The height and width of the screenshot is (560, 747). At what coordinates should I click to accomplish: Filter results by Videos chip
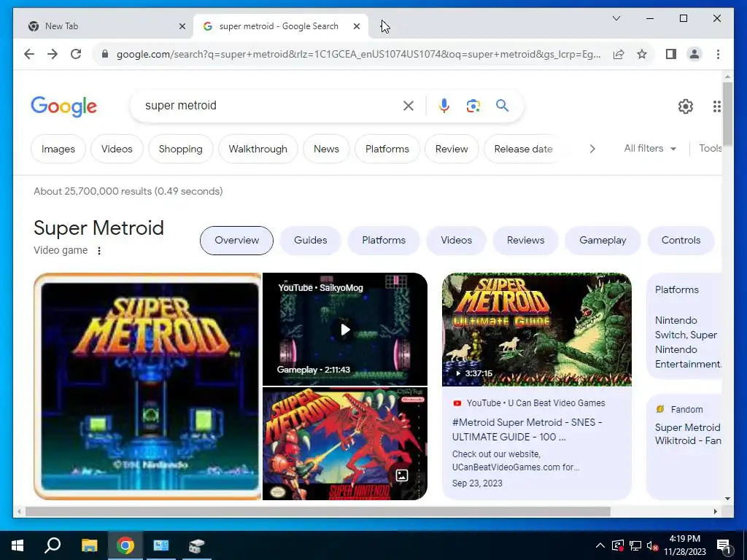point(117,149)
